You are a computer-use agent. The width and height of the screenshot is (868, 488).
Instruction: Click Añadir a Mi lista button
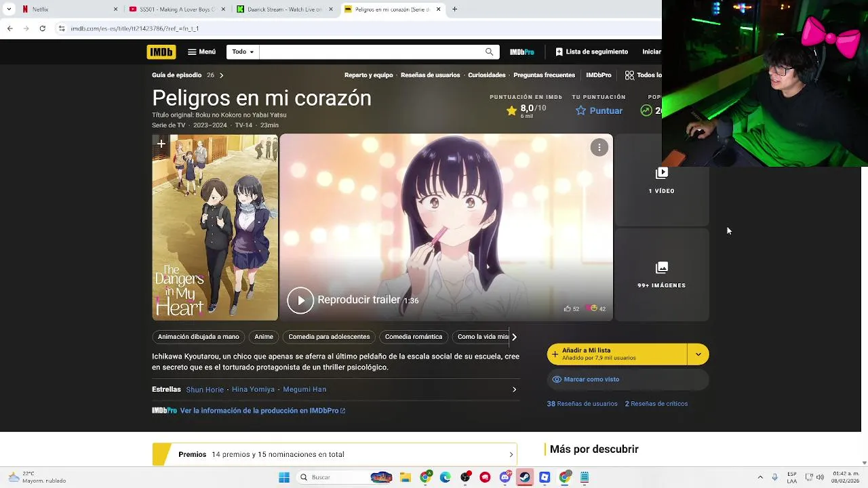617,354
